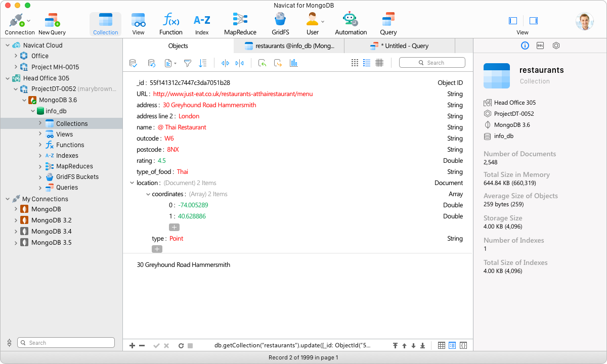Image resolution: width=607 pixels, height=364 pixels.
Task: Open the View objects toolbar button
Action: point(138,24)
